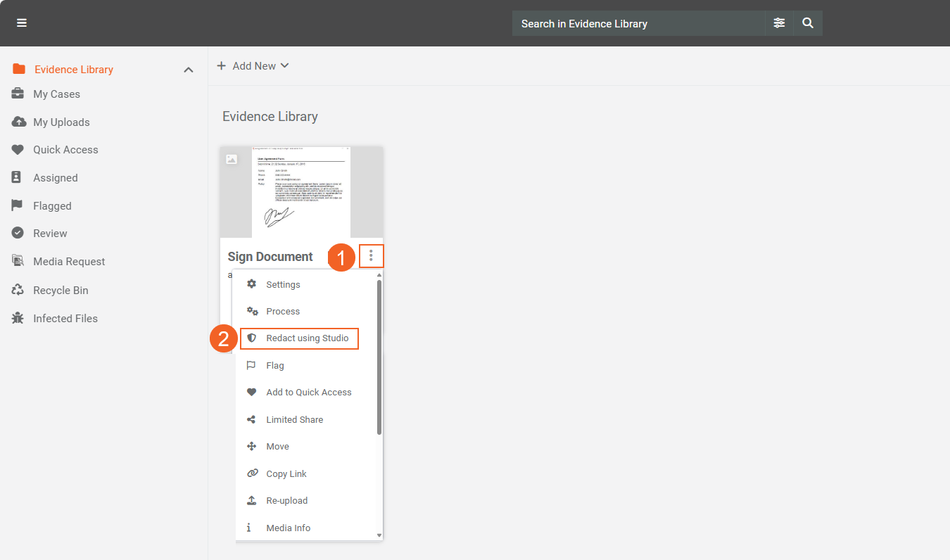Open the three-dot menu on Sign Document
The width and height of the screenshot is (950, 560).
point(371,256)
